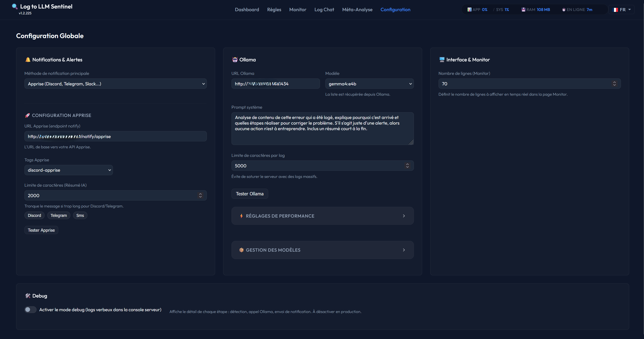The height and width of the screenshot is (339, 644).
Task: Open the Tags Apprise dropdown
Action: point(69,170)
